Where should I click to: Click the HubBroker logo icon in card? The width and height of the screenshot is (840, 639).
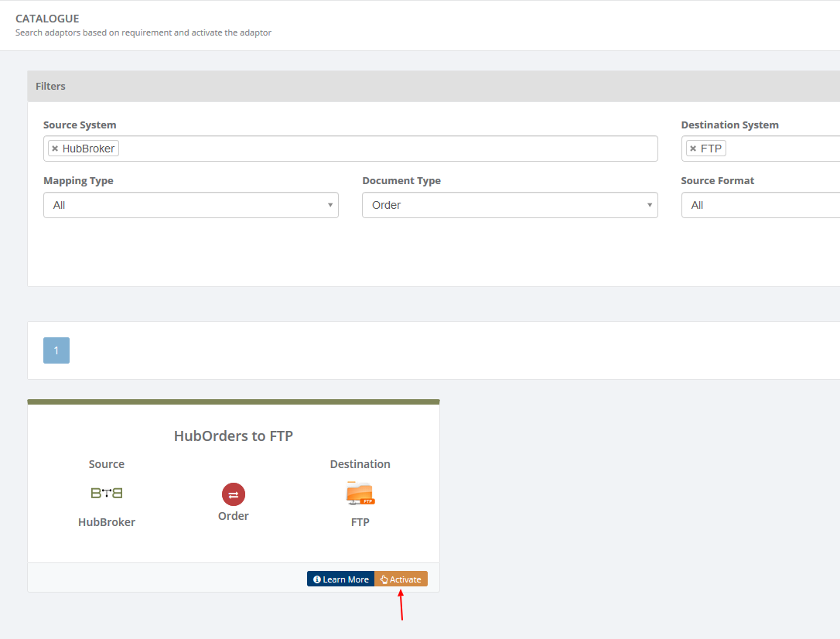tap(107, 493)
